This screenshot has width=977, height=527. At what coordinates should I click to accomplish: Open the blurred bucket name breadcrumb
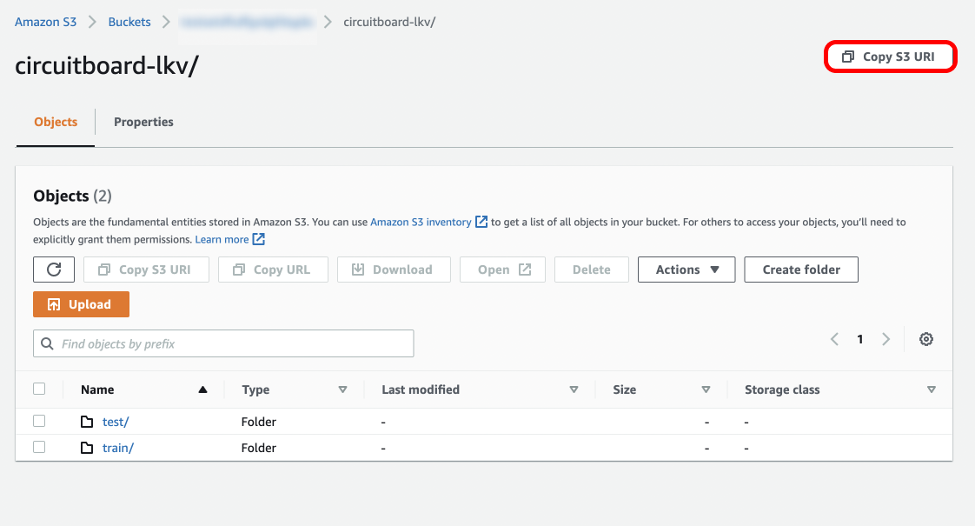pyautogui.click(x=247, y=22)
